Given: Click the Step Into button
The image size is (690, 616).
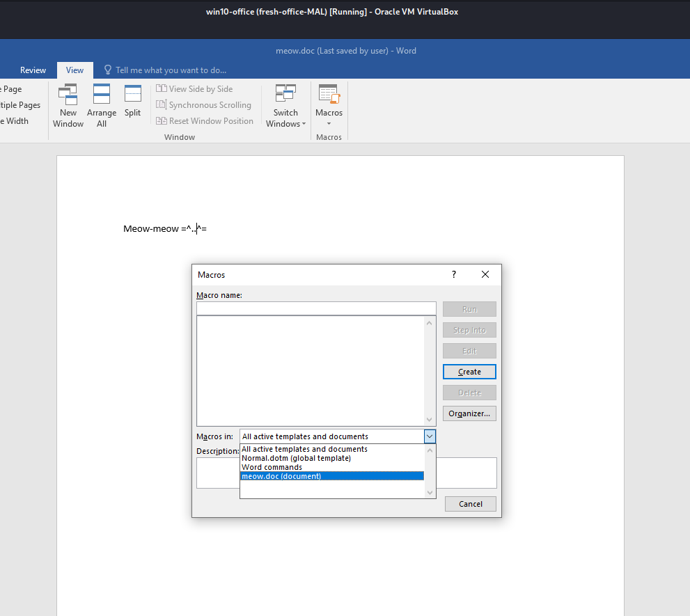Looking at the screenshot, I should 469,330.
